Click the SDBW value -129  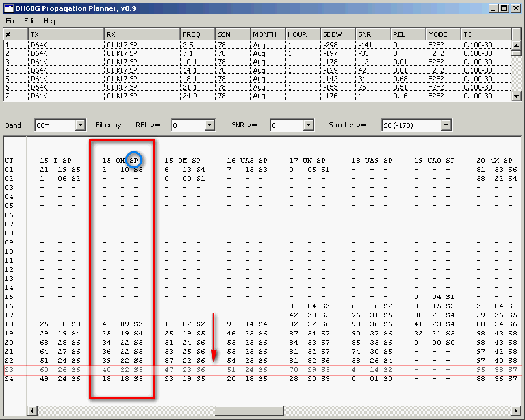(330, 70)
